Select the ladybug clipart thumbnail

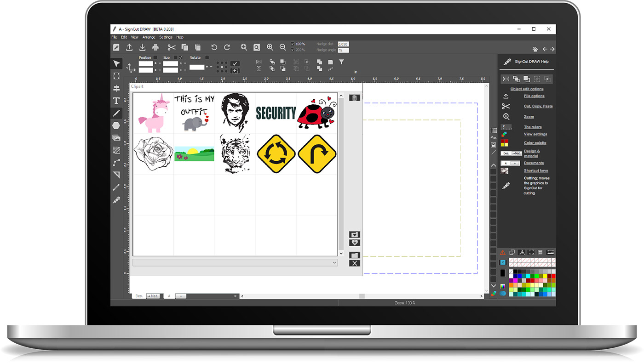[317, 113]
